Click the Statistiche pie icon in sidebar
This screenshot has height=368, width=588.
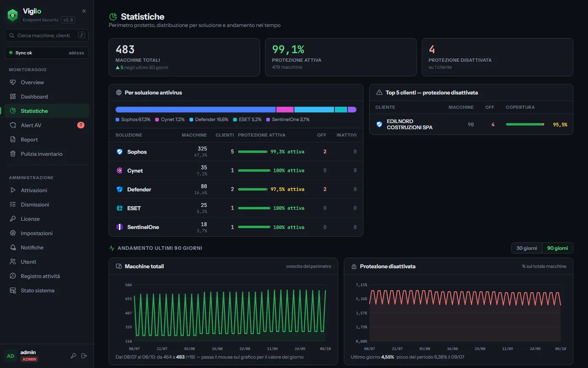13,111
